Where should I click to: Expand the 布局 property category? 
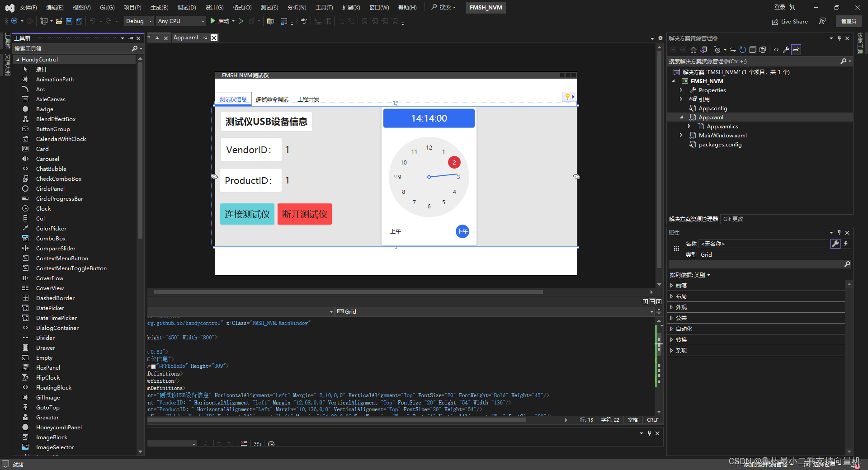coord(671,296)
